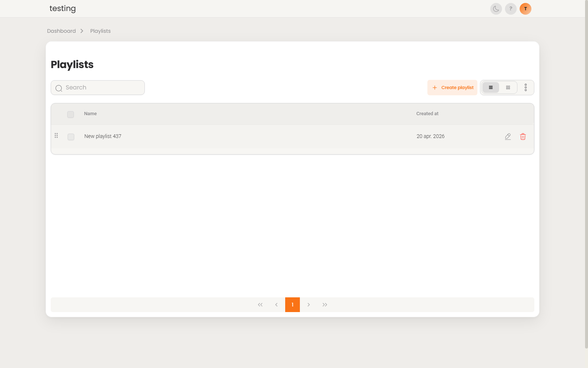Image resolution: width=588 pixels, height=368 pixels.
Task: Jump to last page
Action: (325, 305)
